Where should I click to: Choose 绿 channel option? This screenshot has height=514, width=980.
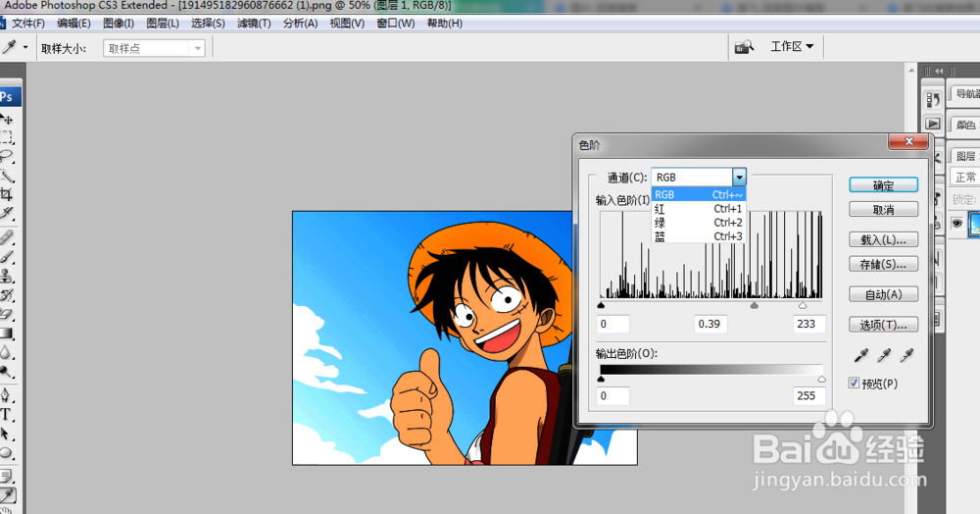click(698, 223)
